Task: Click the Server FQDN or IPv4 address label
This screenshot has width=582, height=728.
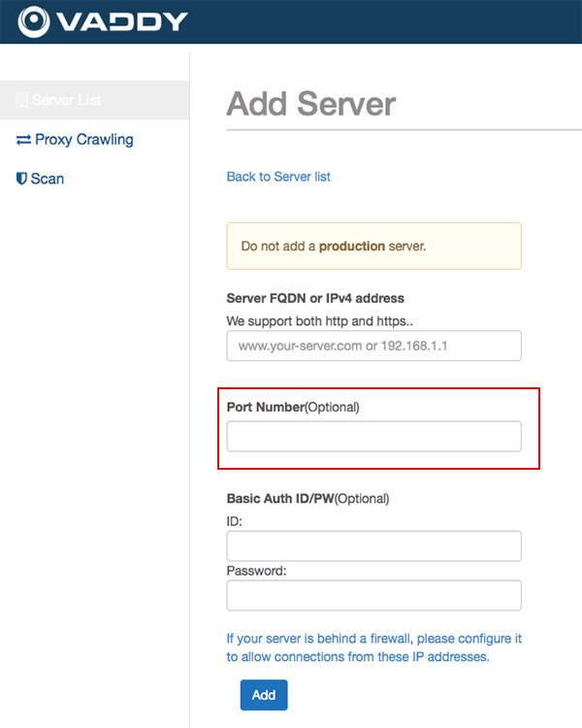Action: click(x=315, y=298)
